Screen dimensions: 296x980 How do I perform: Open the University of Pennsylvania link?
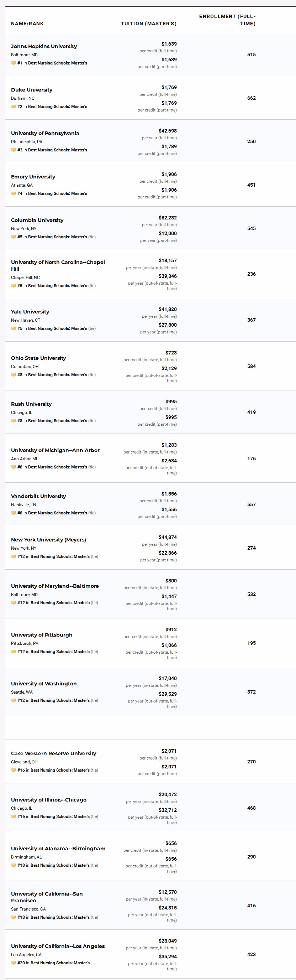45,133
